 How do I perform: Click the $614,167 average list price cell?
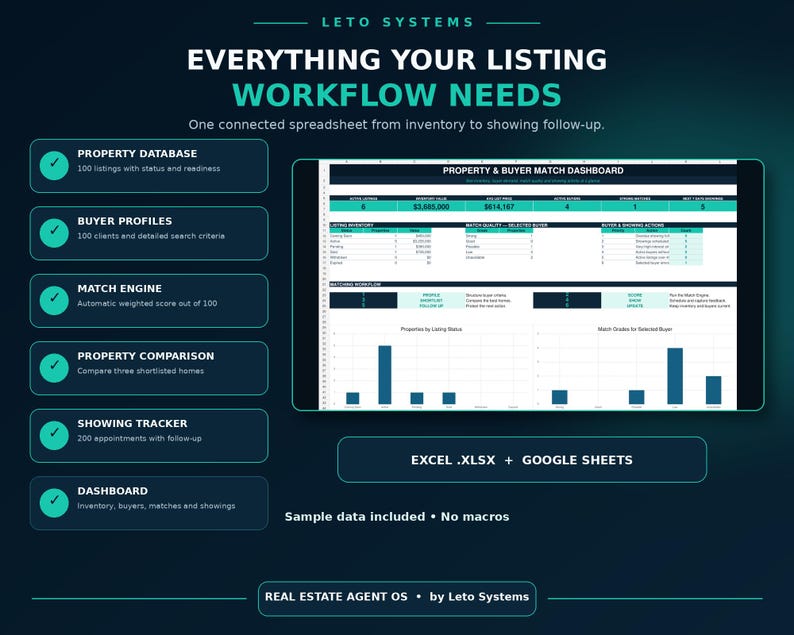499,207
